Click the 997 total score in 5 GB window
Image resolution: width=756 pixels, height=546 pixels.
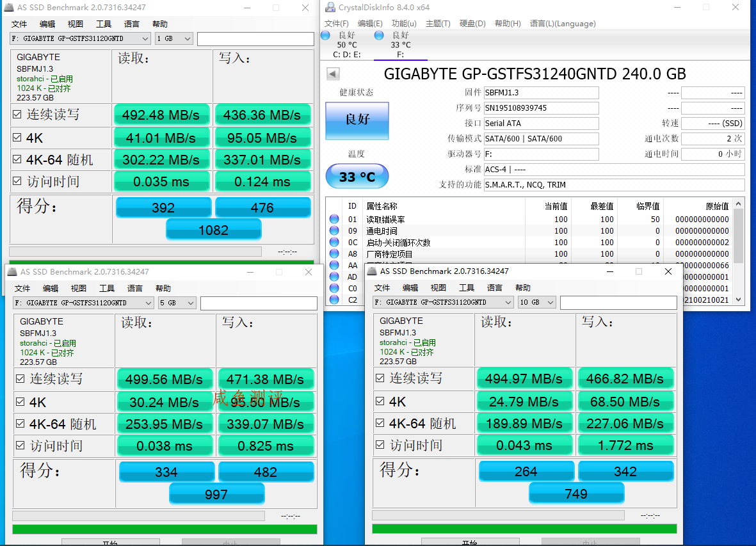[216, 494]
